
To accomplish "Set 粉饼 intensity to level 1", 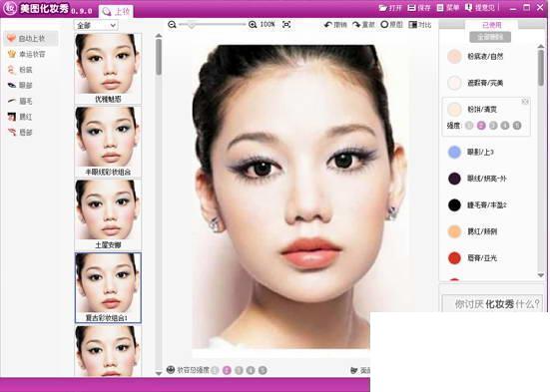I will tap(469, 125).
